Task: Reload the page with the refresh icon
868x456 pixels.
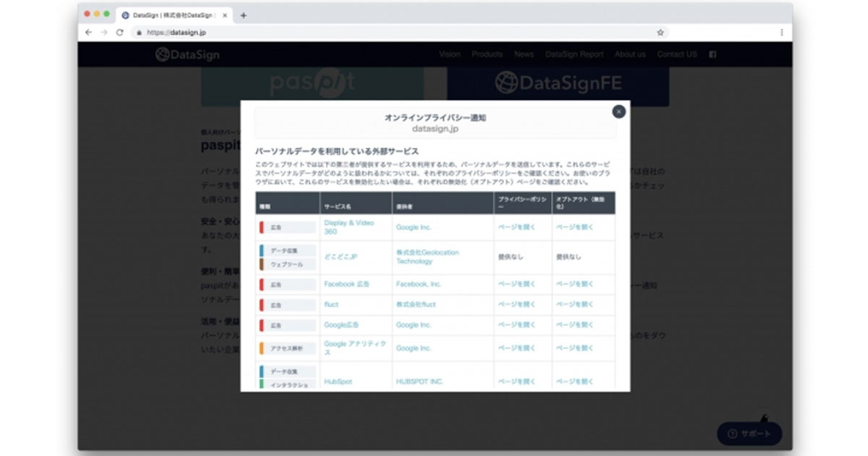Action: coord(120,33)
